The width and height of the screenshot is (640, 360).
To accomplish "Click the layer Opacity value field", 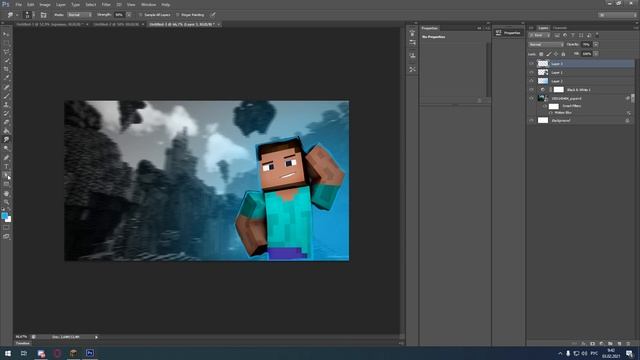I will (587, 44).
